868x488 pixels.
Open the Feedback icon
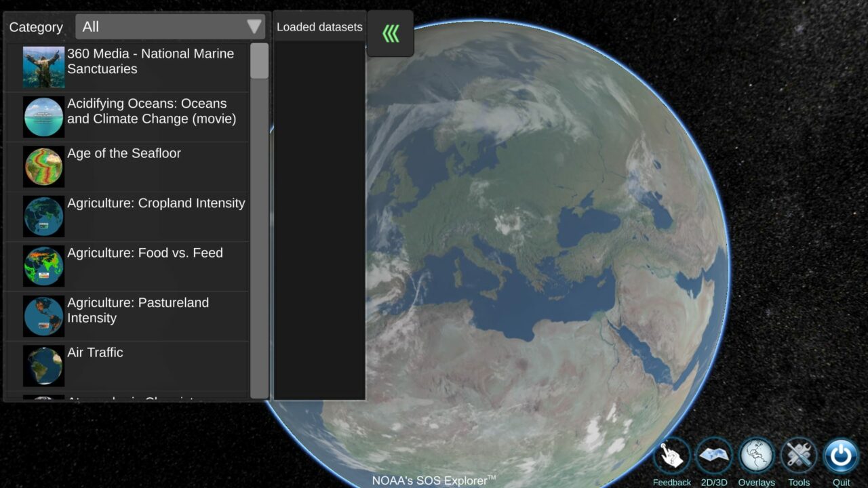[x=671, y=456]
